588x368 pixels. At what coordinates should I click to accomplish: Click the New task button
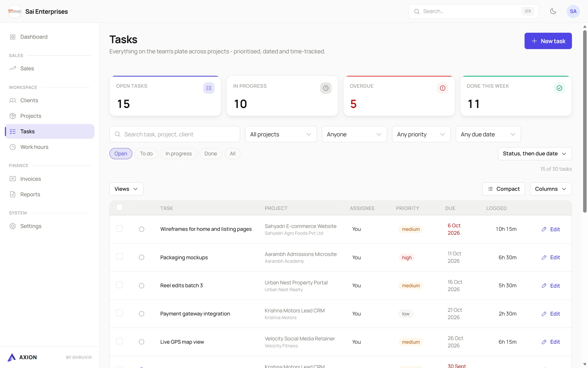(x=548, y=41)
